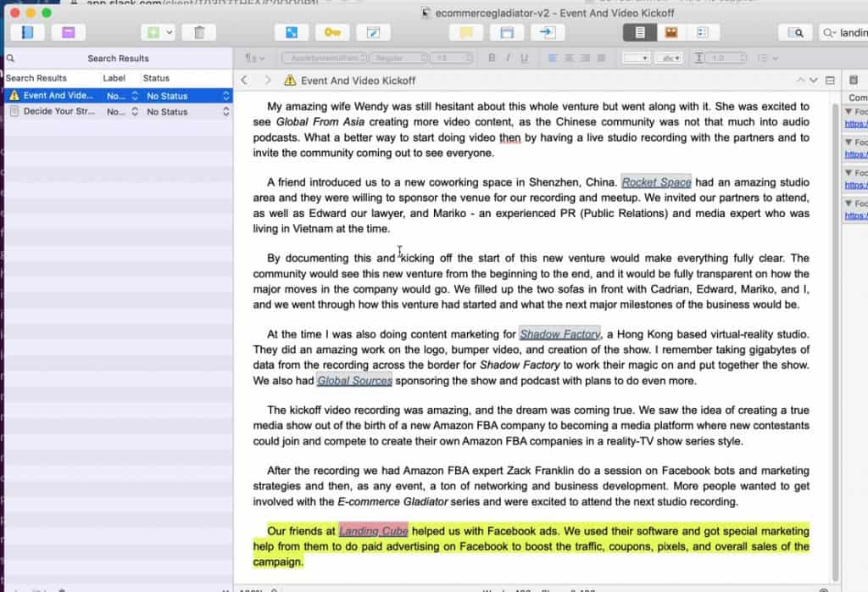Open the Shadow Factory link
The height and width of the screenshot is (592, 868).
pyautogui.click(x=559, y=334)
